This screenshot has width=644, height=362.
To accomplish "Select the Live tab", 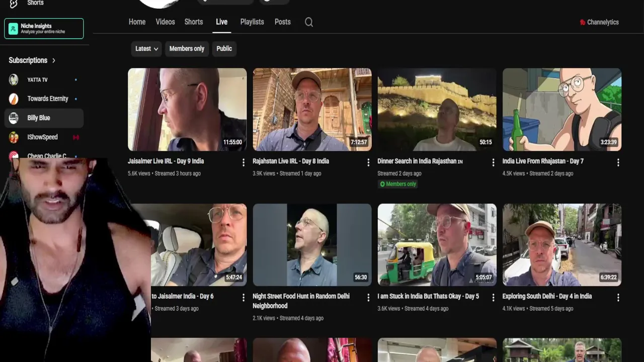I will coord(221,22).
